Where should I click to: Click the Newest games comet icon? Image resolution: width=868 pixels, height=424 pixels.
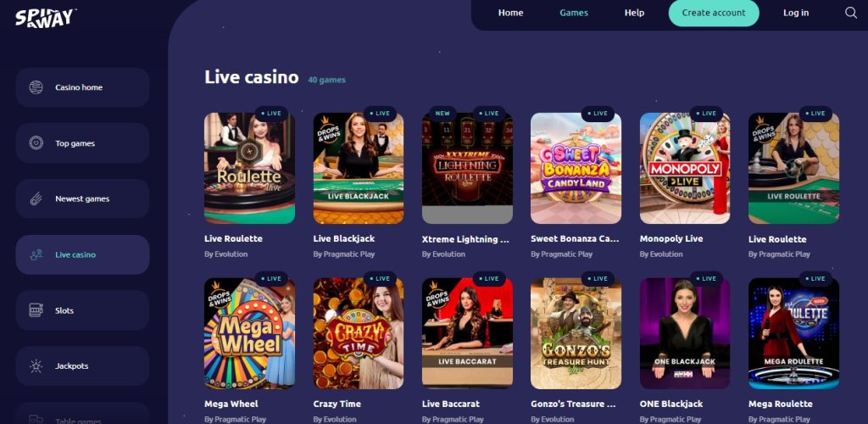point(36,198)
